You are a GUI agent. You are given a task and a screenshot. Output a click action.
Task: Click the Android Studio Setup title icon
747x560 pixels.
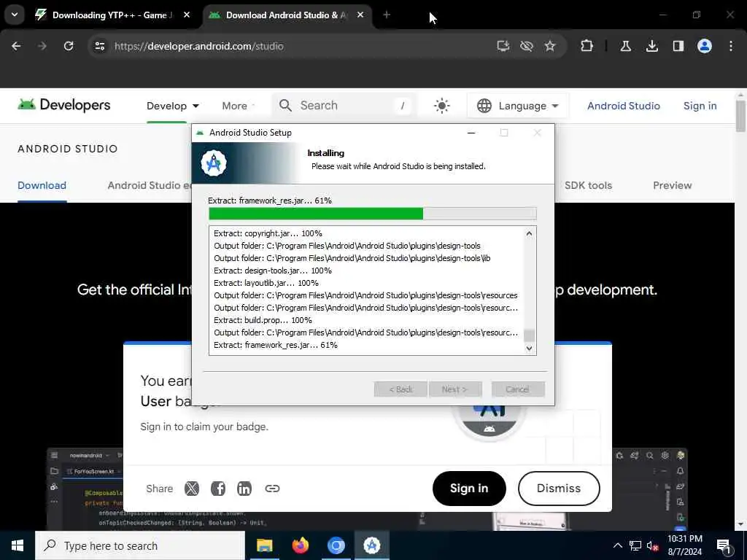pyautogui.click(x=200, y=133)
